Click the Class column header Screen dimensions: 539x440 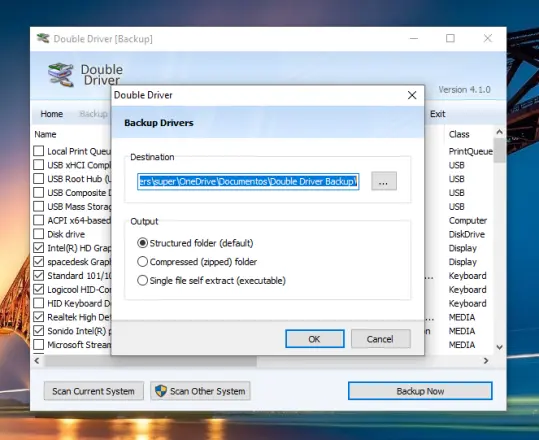coord(459,134)
